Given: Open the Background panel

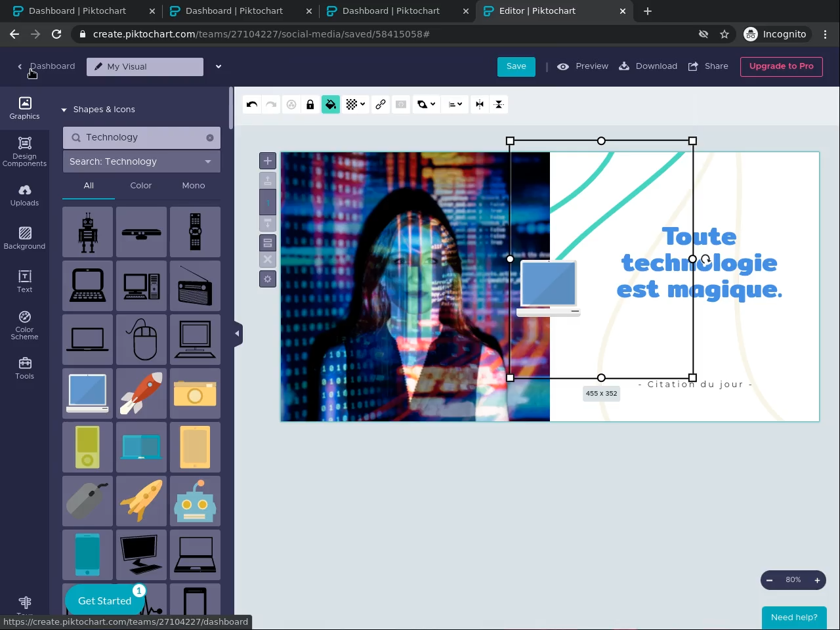Looking at the screenshot, I should click(x=24, y=238).
